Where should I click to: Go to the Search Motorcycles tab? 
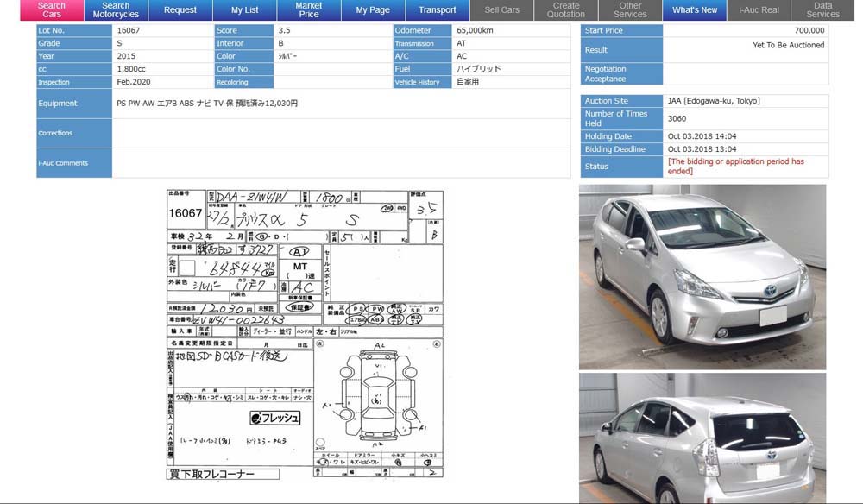pyautogui.click(x=116, y=9)
